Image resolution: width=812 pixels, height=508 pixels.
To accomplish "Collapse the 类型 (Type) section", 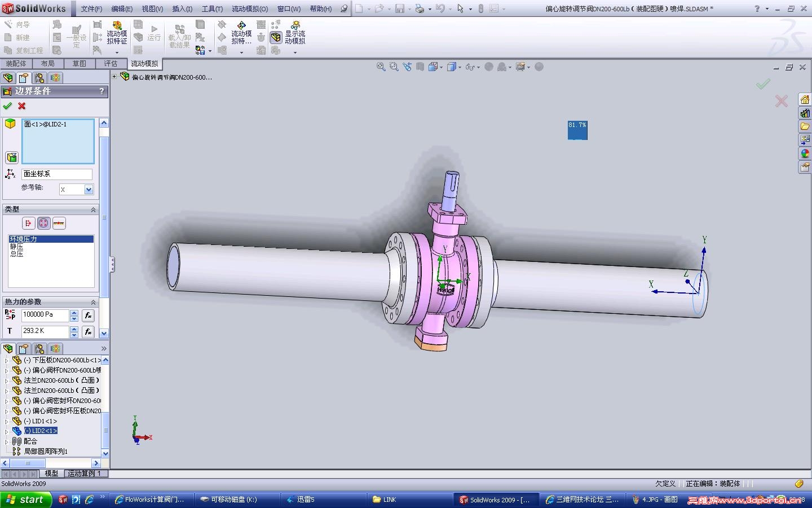I will click(x=94, y=209).
